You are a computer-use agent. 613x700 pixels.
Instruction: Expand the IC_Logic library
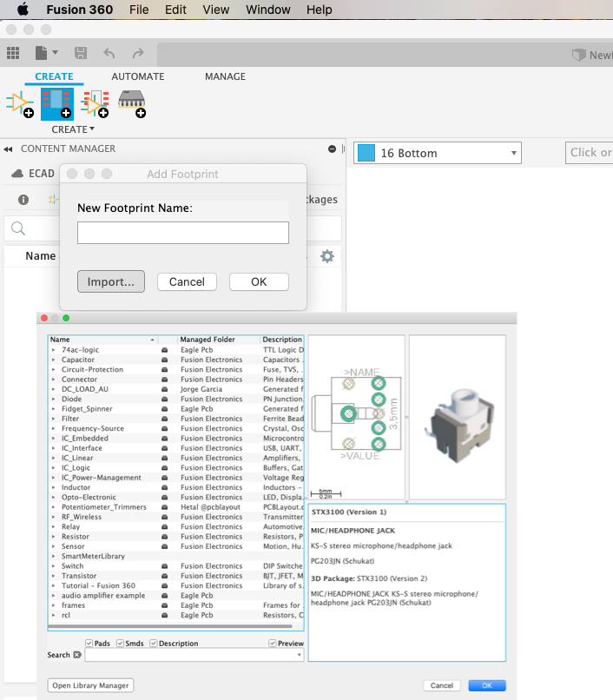pyautogui.click(x=54, y=468)
